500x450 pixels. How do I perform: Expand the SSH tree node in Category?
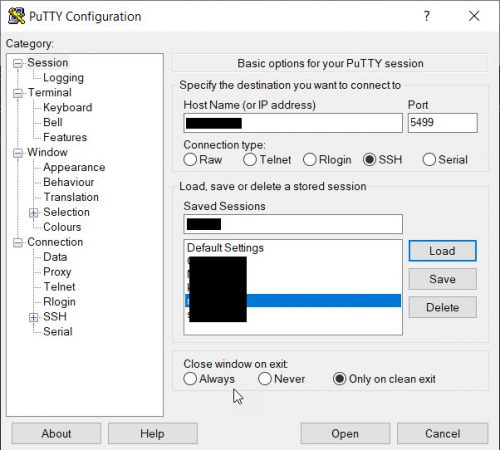pyautogui.click(x=33, y=317)
